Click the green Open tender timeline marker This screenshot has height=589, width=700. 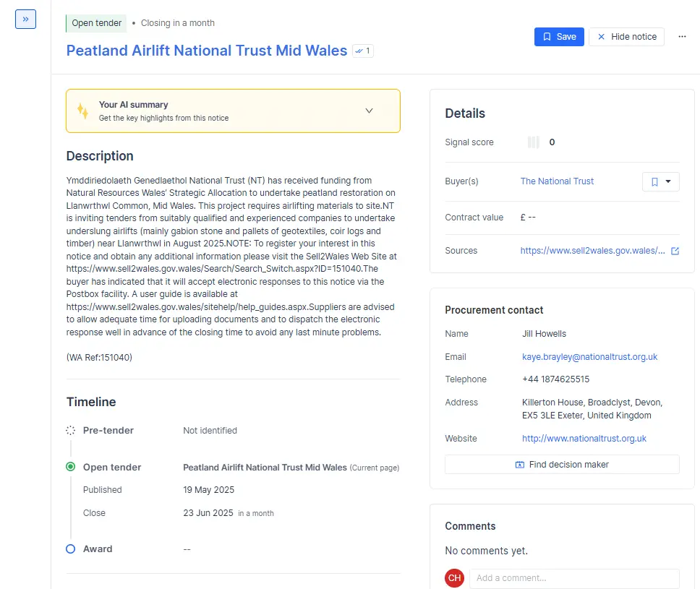point(71,467)
